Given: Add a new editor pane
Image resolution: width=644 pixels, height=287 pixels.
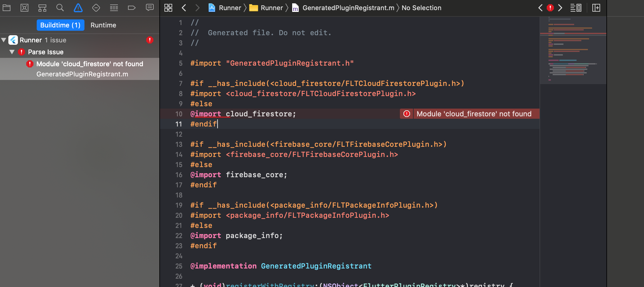Looking at the screenshot, I should tap(596, 8).
